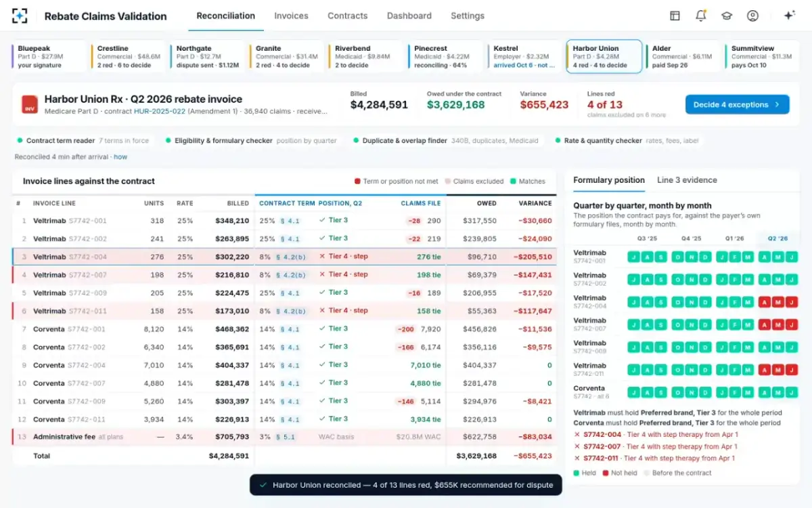
Task: Open the Crestline payer card
Action: 129,57
